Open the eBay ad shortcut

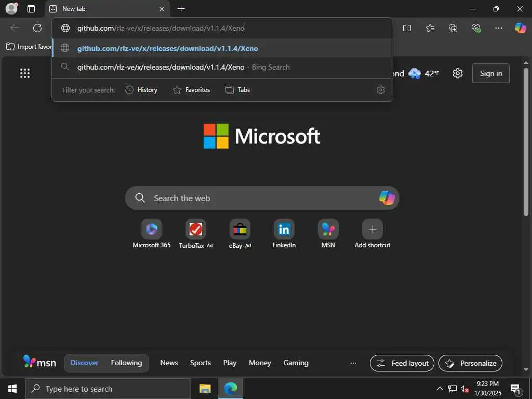click(240, 234)
